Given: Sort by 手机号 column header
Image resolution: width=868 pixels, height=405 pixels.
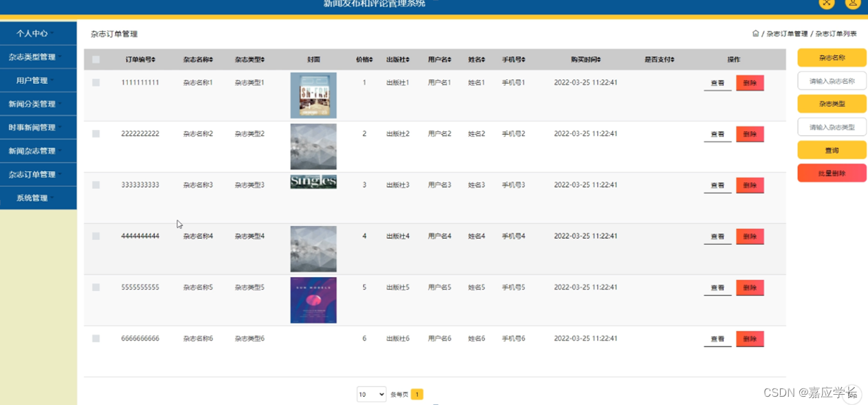Looking at the screenshot, I should coord(513,60).
